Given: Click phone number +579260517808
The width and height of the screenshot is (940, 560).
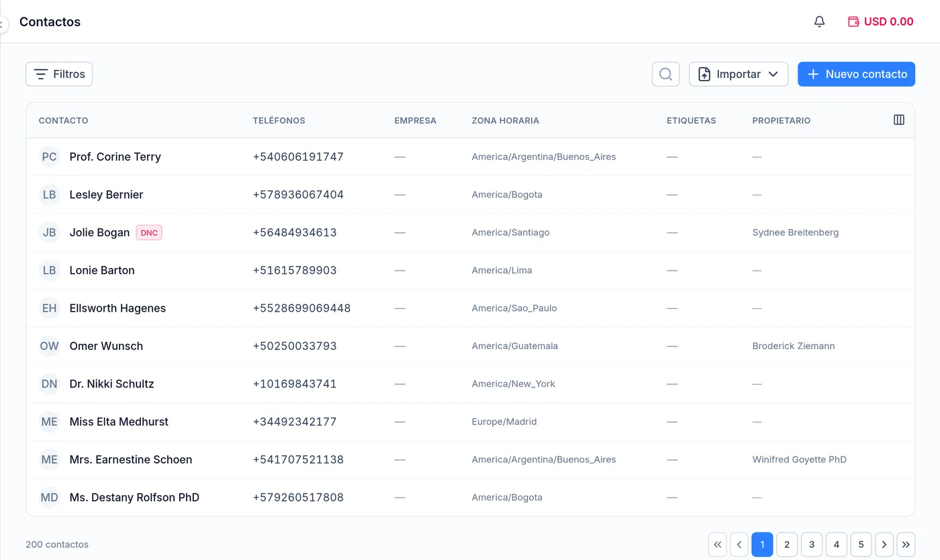Looking at the screenshot, I should coord(298,498).
